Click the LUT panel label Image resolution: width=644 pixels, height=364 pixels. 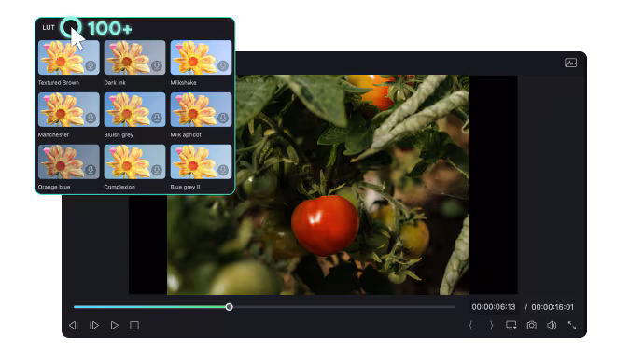[49, 27]
